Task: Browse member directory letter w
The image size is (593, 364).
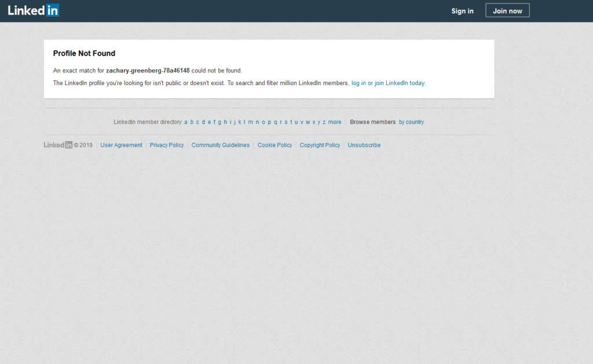Action: [x=308, y=122]
